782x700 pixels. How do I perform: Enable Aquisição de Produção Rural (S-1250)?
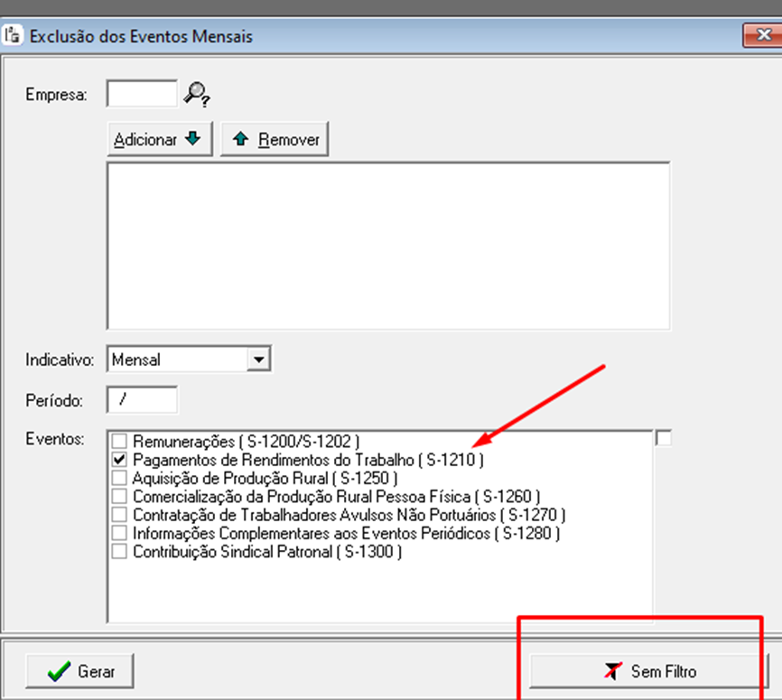[119, 478]
